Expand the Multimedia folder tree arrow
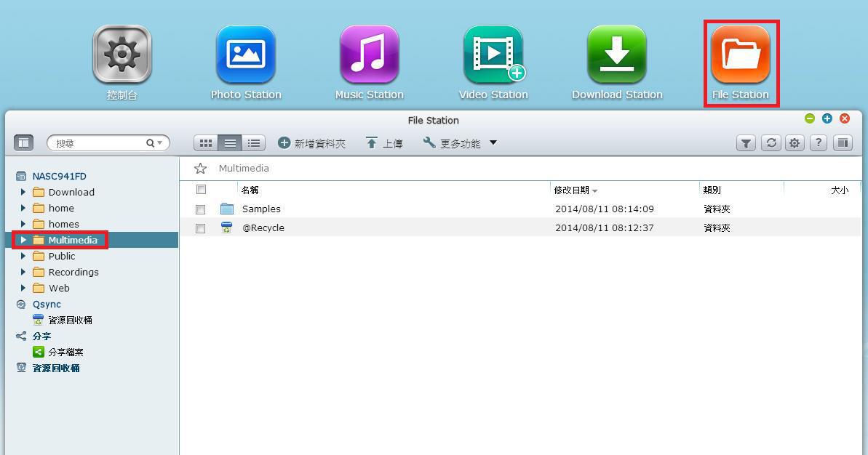 (23, 240)
